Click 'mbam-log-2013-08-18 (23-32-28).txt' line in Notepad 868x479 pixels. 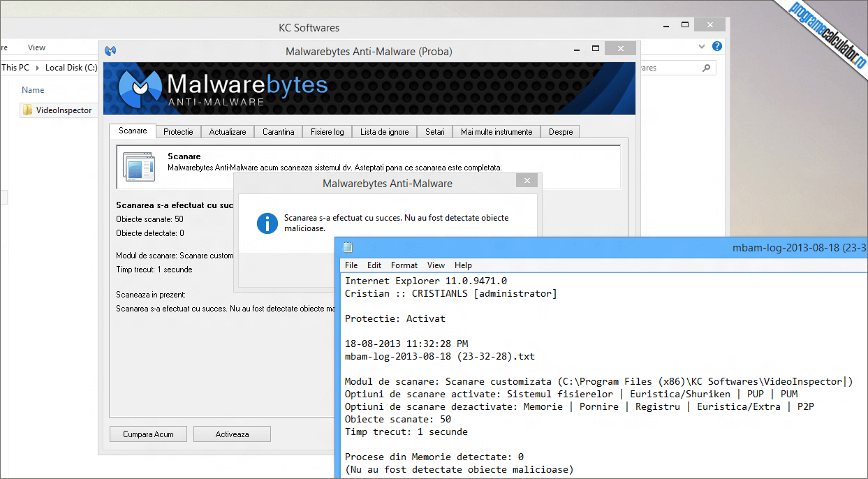[440, 356]
